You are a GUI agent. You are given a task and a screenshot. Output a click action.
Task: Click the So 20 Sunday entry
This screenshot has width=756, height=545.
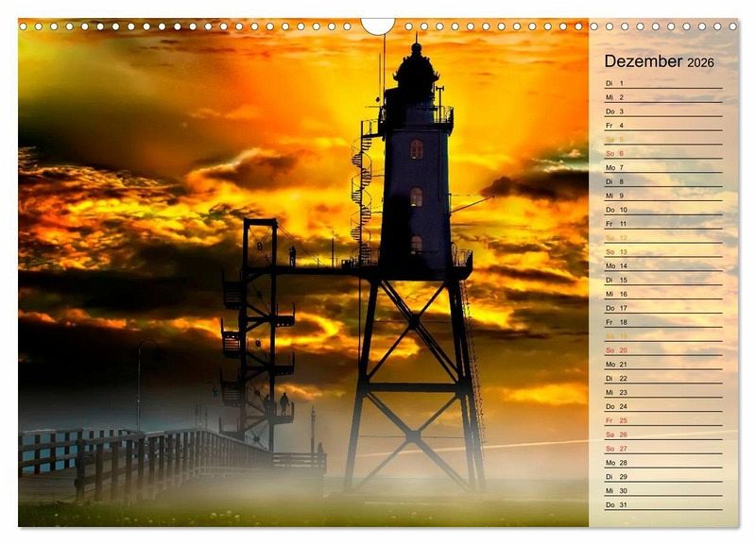point(662,350)
